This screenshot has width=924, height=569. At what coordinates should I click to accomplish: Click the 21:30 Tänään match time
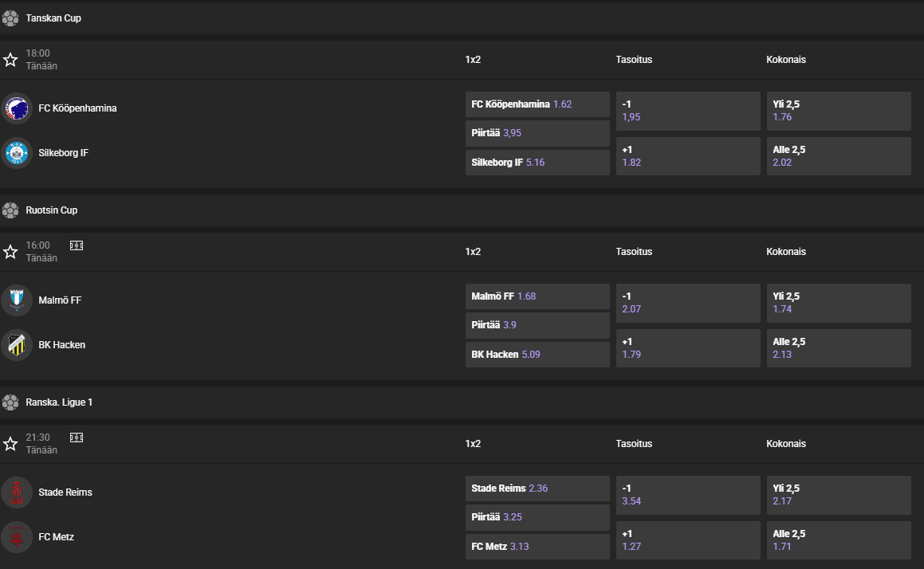tap(41, 444)
